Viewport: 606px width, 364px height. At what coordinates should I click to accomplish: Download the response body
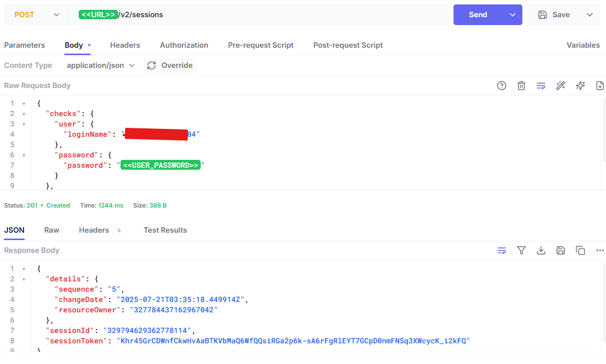tap(541, 250)
